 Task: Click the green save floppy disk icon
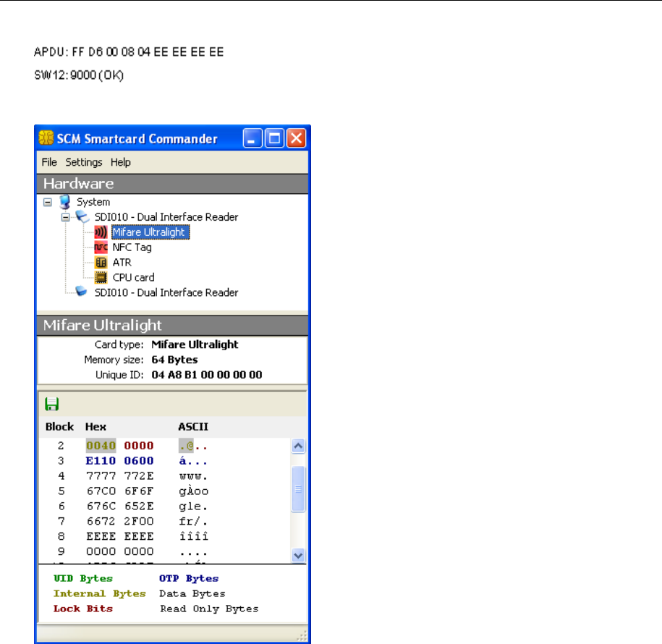[52, 404]
